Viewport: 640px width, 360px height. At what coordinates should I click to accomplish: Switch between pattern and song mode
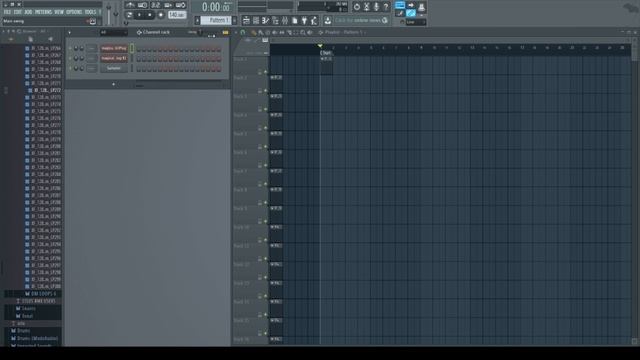[129, 15]
